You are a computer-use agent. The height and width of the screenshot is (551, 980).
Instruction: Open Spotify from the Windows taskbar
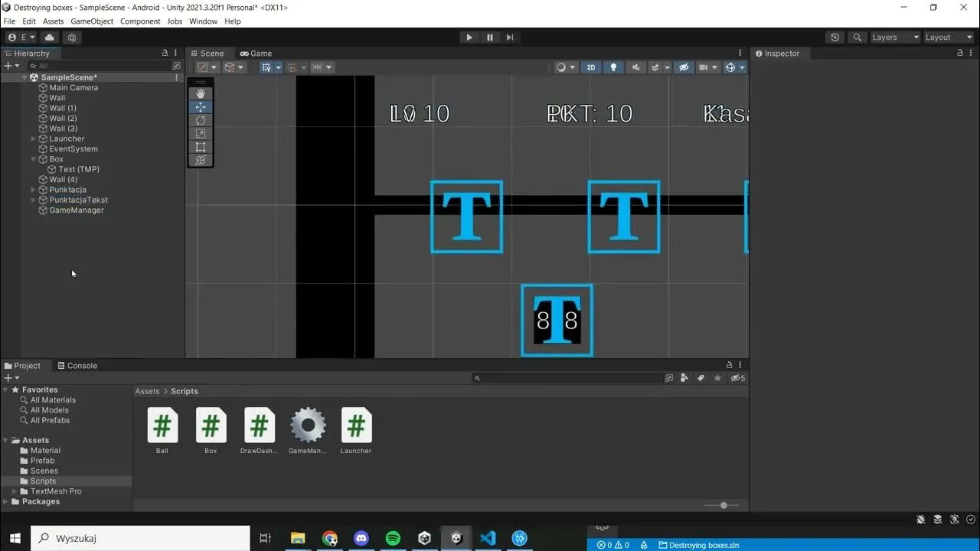393,538
